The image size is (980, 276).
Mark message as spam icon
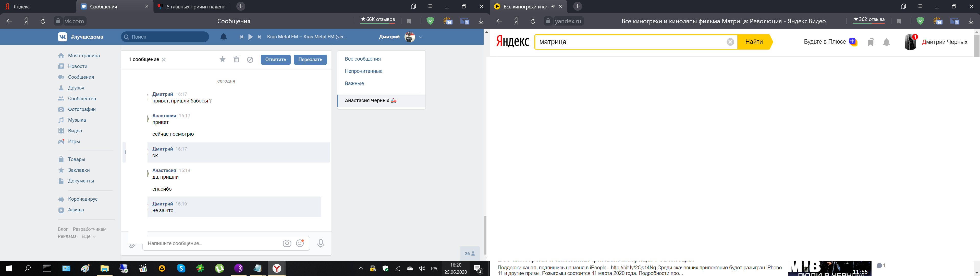click(250, 60)
